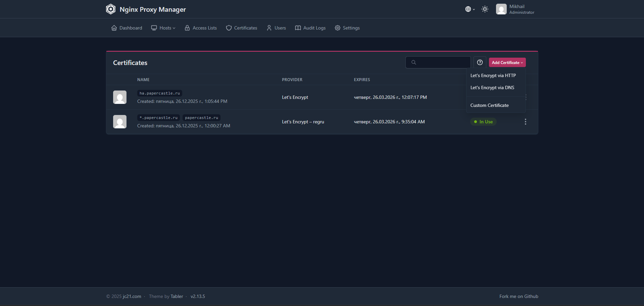Open Mikhail Administrator user menu
Image resolution: width=644 pixels, height=306 pixels.
pos(515,9)
